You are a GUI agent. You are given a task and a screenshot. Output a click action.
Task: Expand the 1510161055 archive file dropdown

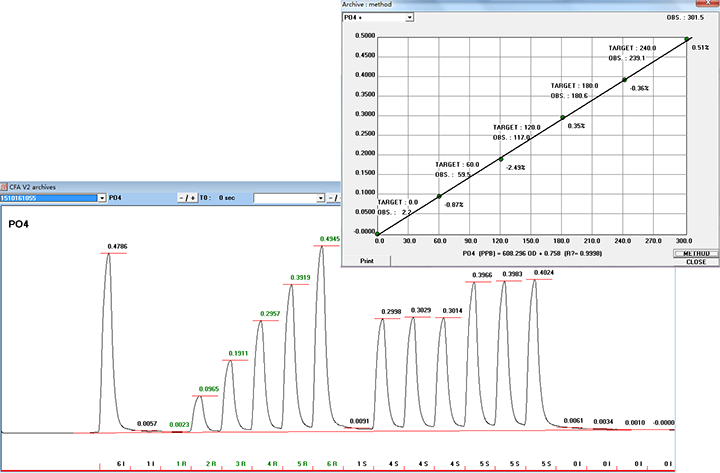tap(102, 198)
